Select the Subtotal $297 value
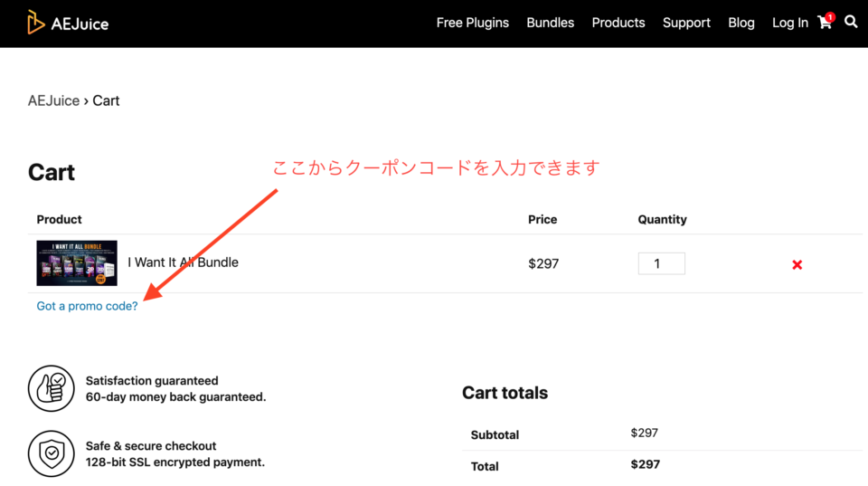The width and height of the screenshot is (868, 486). (x=645, y=433)
